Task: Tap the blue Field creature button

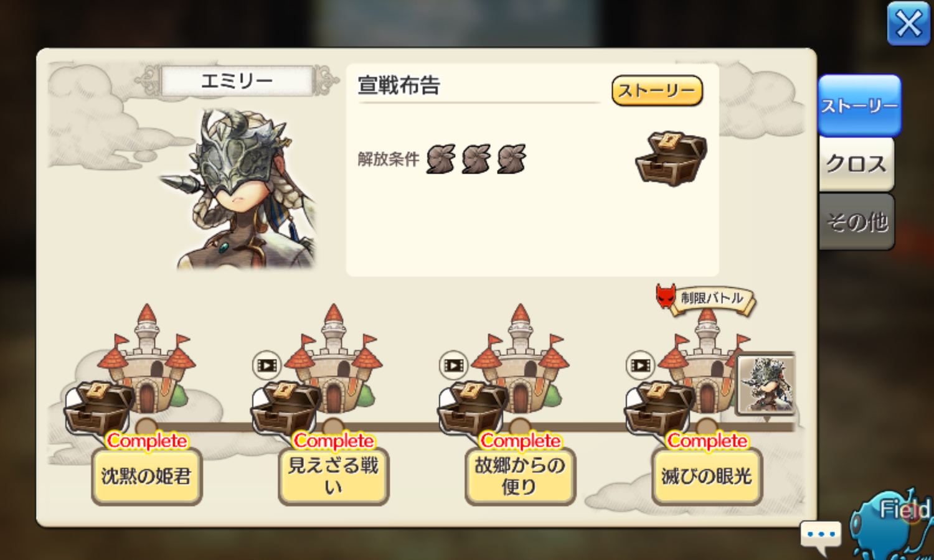Action: coord(892,524)
